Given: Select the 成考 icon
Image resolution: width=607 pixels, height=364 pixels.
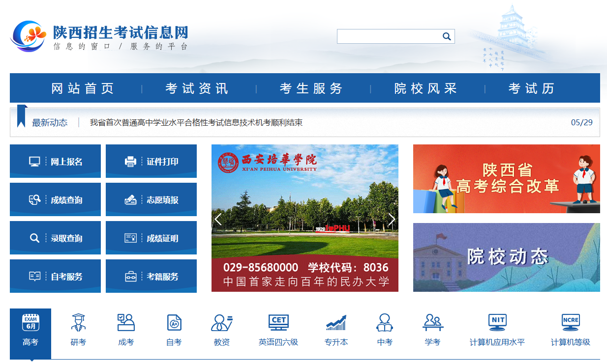Looking at the screenshot, I should 126,323.
